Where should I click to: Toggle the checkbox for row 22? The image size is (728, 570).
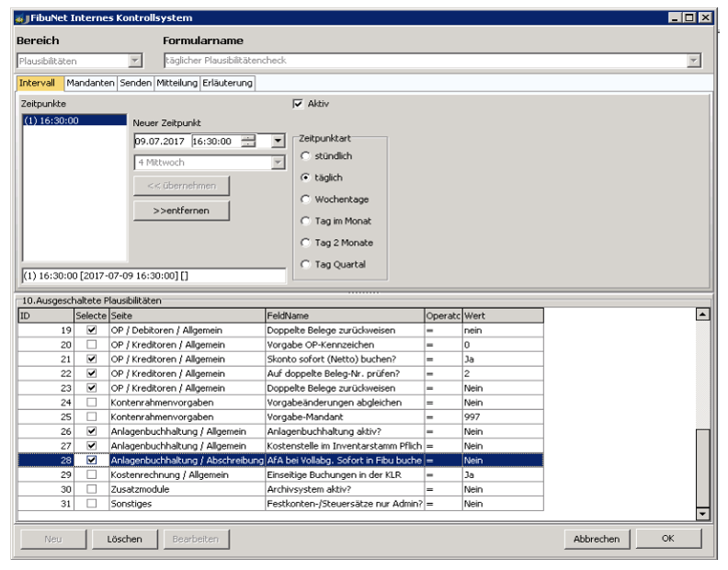[92, 373]
